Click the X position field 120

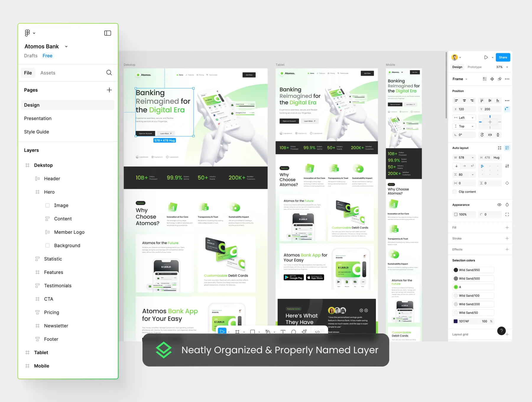(464, 109)
